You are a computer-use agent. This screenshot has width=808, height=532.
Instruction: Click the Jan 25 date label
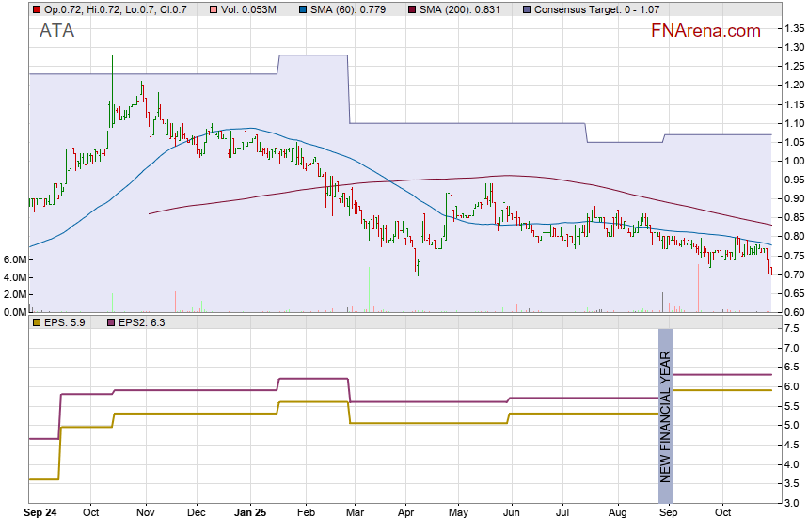point(250,513)
